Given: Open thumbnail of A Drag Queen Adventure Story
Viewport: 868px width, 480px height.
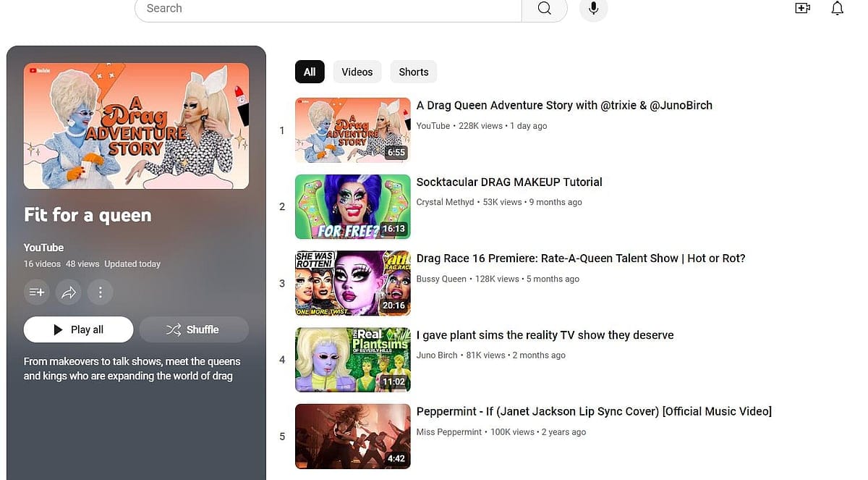Looking at the screenshot, I should pyautogui.click(x=353, y=130).
